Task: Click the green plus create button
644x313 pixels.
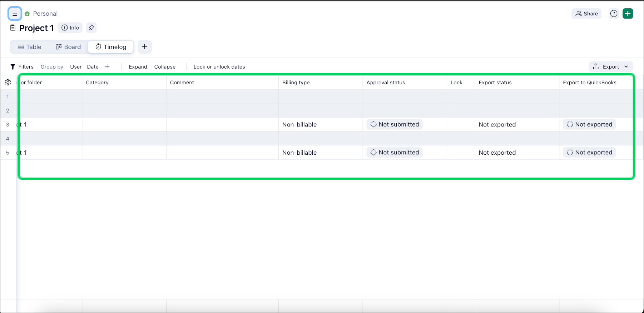Action: [628, 14]
